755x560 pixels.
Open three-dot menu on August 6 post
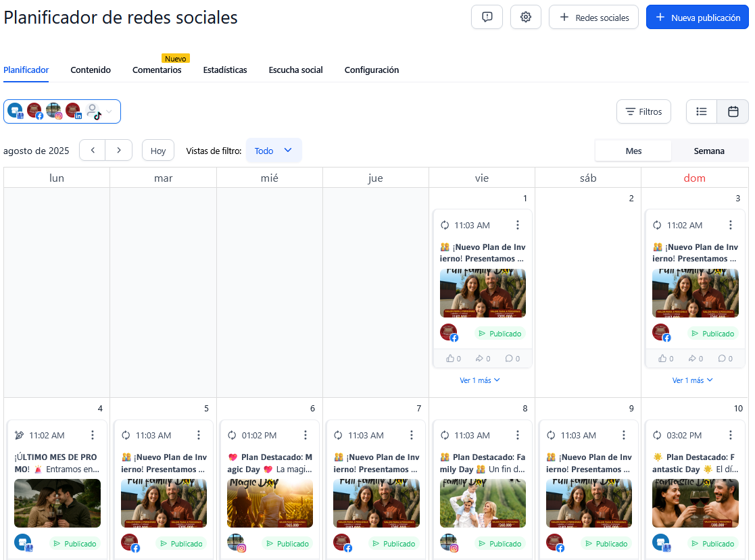click(306, 435)
